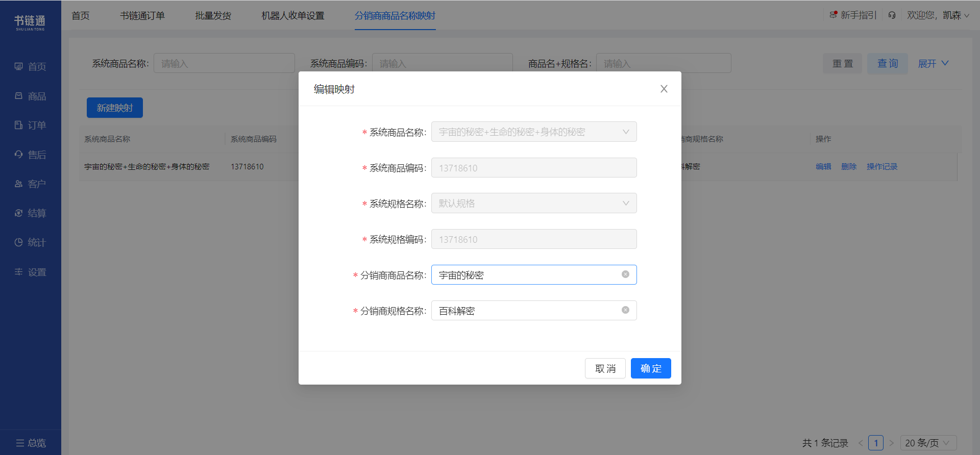Click the 编辑 link in the table row

[x=823, y=166]
